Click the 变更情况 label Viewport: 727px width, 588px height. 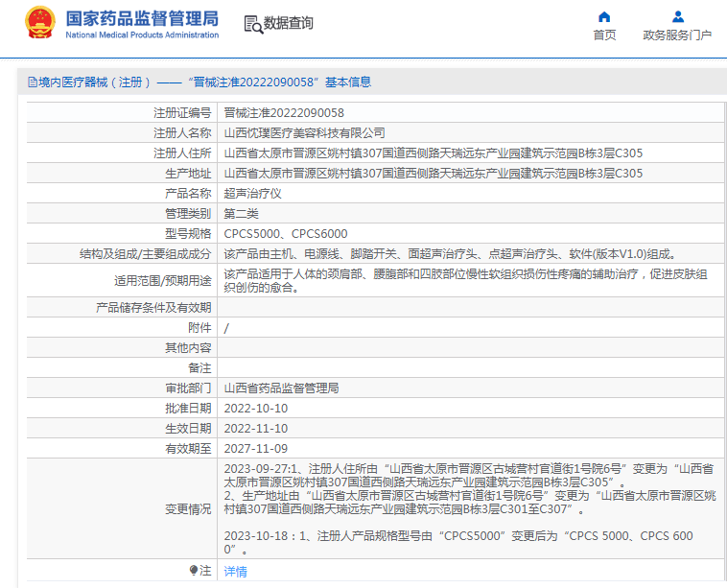(188, 509)
